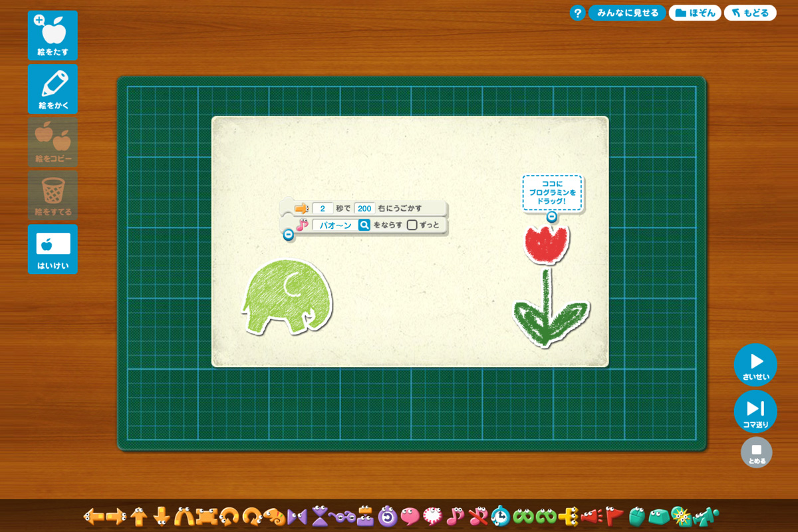Viewport: 798px width, 532px height.
Task: Click the ほぞん save button
Action: click(x=695, y=13)
